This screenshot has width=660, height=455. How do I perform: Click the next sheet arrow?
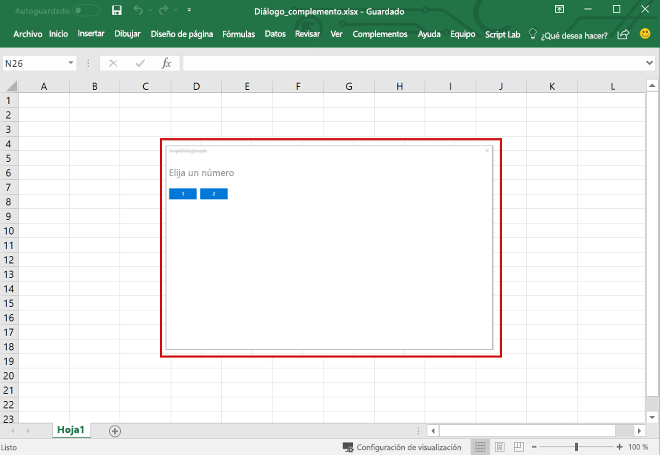28,431
